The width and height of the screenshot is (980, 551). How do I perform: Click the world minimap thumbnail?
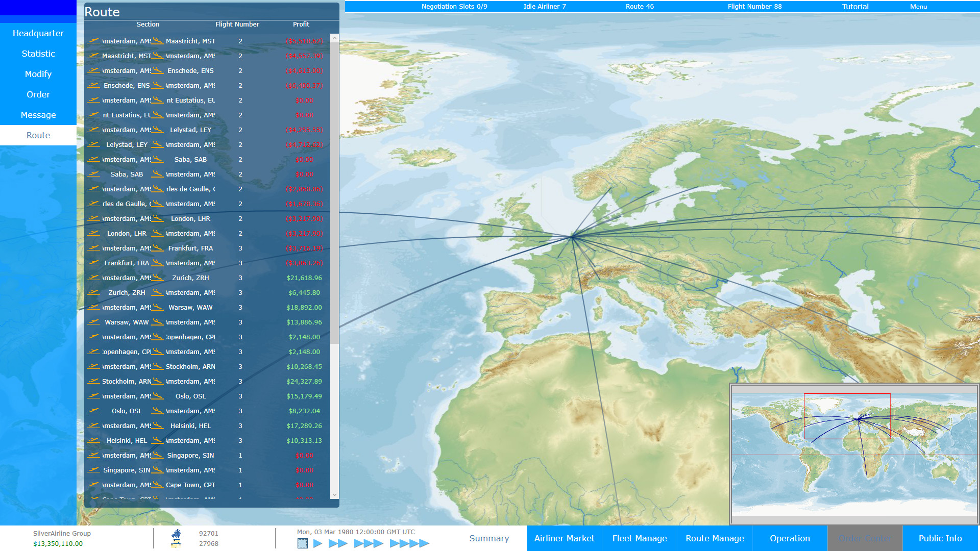click(854, 454)
